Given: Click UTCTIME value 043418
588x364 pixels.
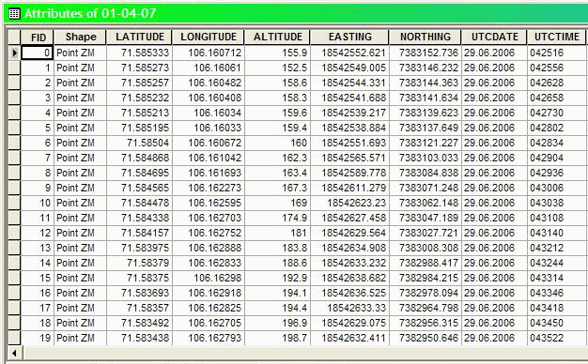Looking at the screenshot, I should 547,308.
